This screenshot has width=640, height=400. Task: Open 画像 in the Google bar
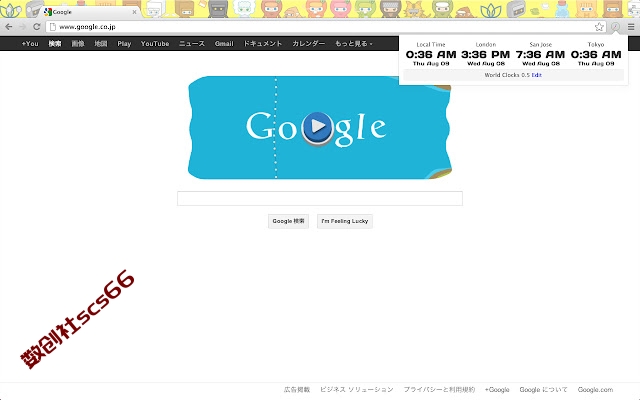(78, 44)
